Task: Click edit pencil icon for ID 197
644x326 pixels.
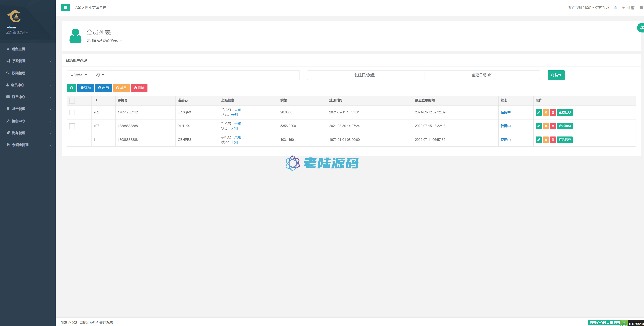Action: coord(539,126)
